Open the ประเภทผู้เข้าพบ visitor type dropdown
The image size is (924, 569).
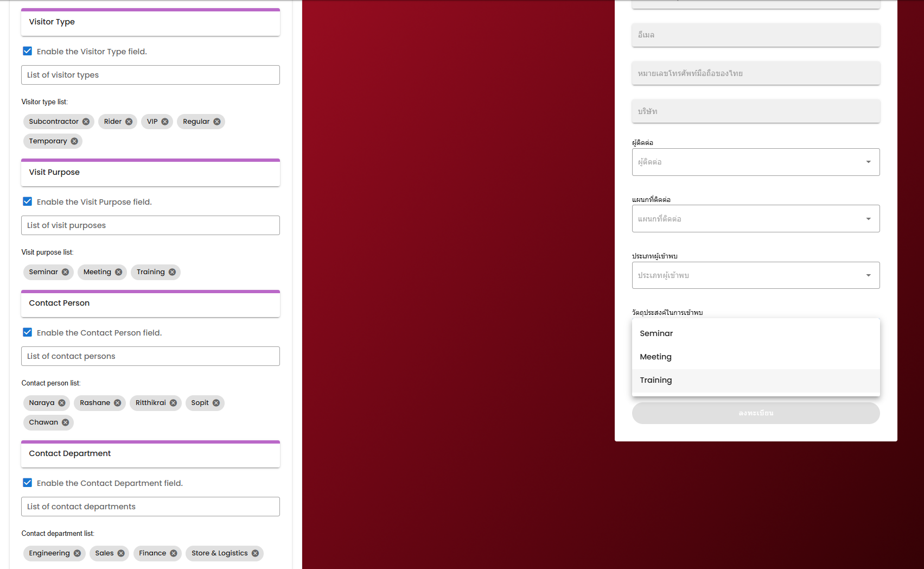[755, 275]
